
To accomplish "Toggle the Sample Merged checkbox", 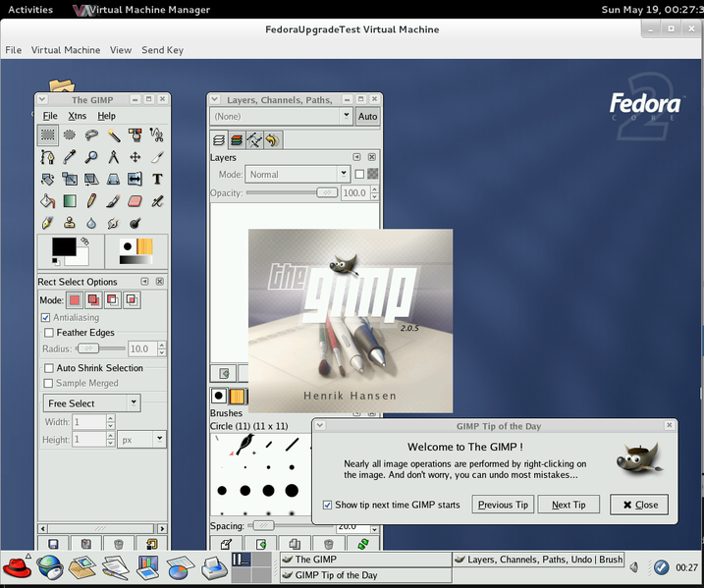I will tap(48, 383).
